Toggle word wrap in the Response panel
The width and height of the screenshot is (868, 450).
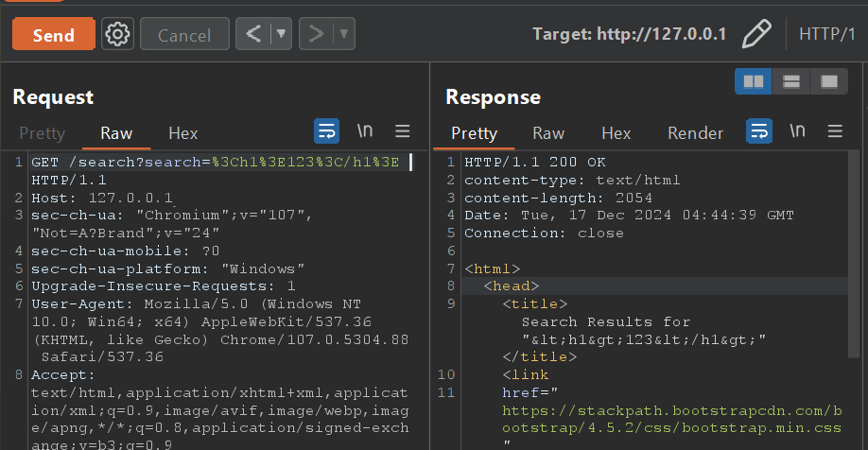click(759, 131)
